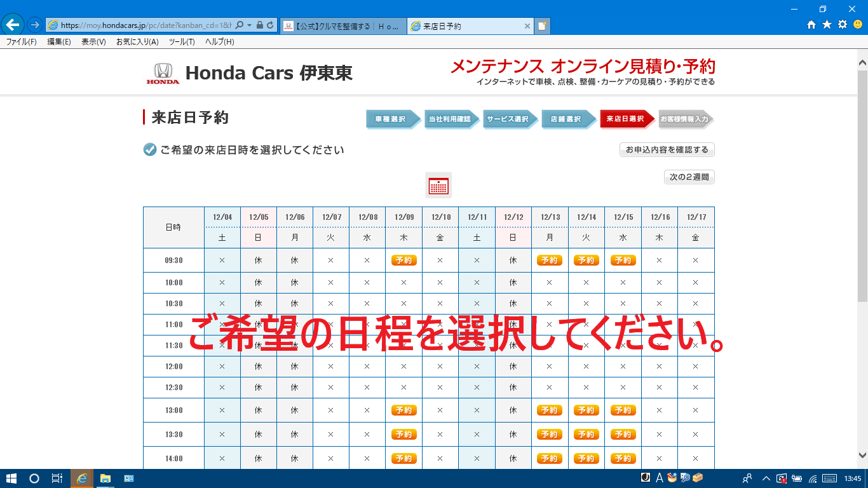
Task: Book the 12/15 13:00 予約 slot
Action: (x=623, y=410)
